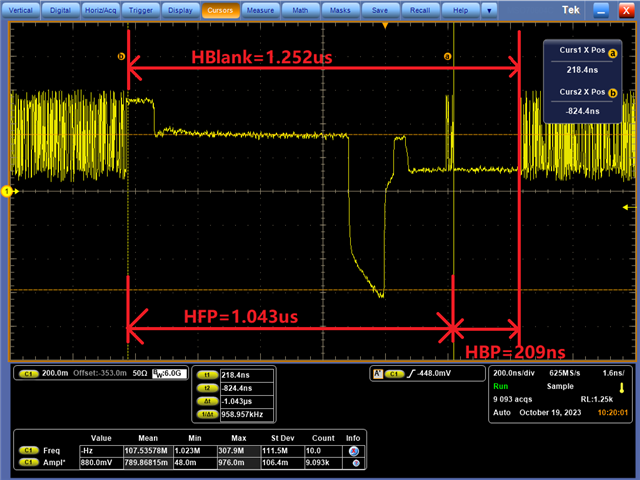Open the Measure menu

260,10
